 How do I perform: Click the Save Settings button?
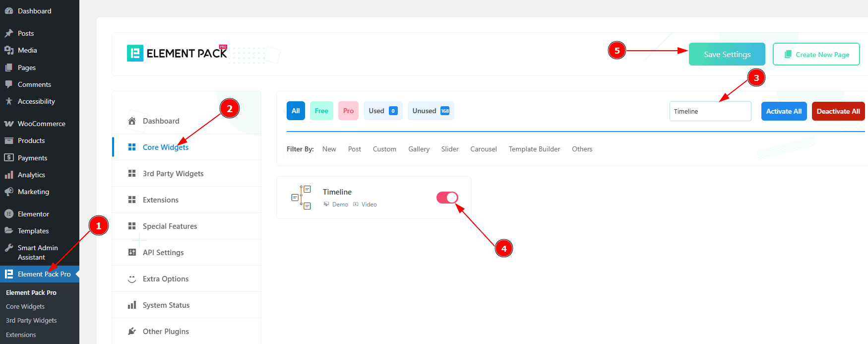point(727,54)
